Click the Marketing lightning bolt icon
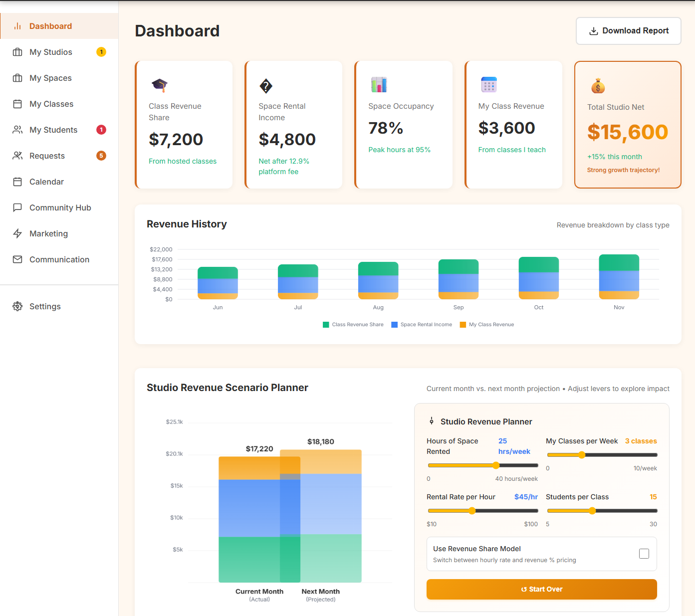The height and width of the screenshot is (616, 695). point(18,233)
